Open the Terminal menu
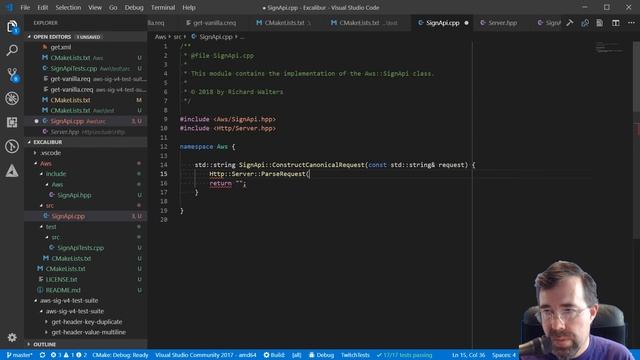 click(163, 7)
